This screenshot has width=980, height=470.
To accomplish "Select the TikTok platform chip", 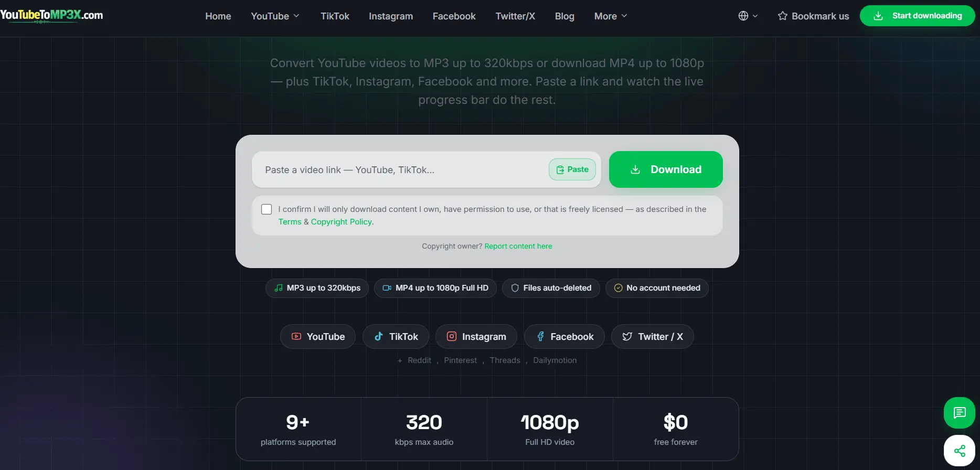I will pyautogui.click(x=396, y=337).
